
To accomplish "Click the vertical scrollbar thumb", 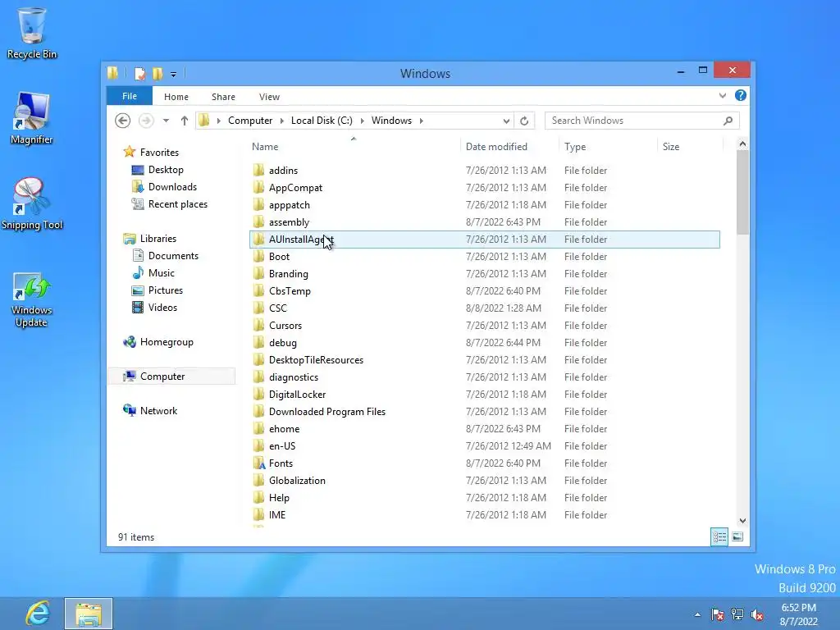I will tap(742, 192).
